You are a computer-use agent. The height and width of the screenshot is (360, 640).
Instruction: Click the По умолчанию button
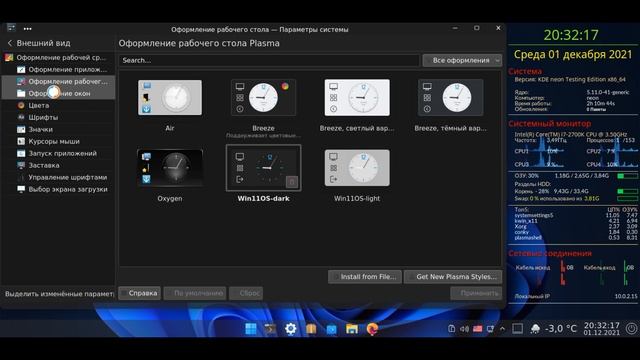coord(195,293)
